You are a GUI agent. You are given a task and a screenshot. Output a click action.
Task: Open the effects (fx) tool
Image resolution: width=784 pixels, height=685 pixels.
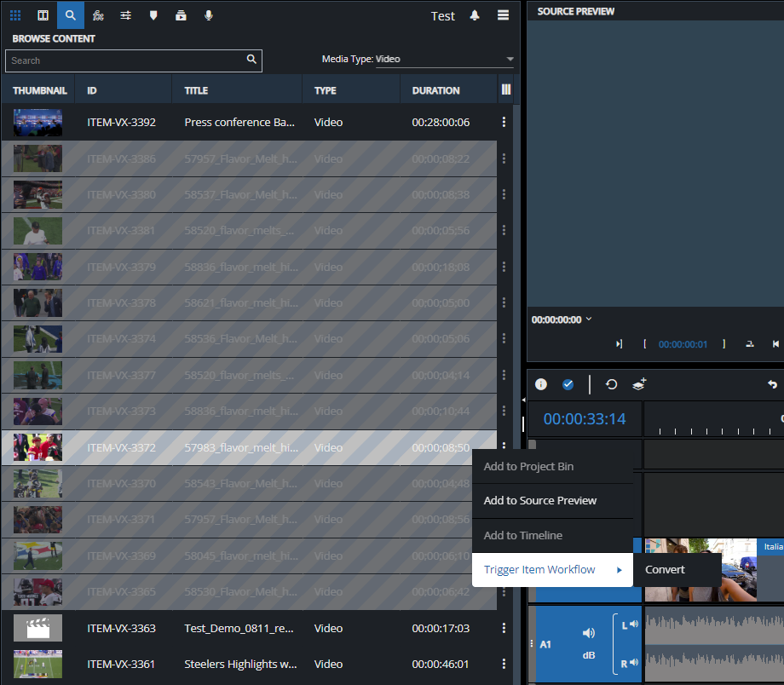98,15
